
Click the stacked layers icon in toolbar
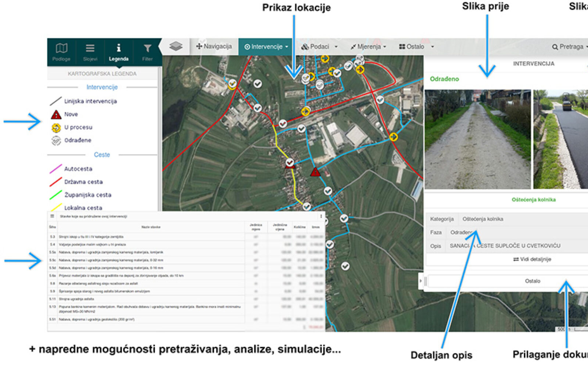176,46
